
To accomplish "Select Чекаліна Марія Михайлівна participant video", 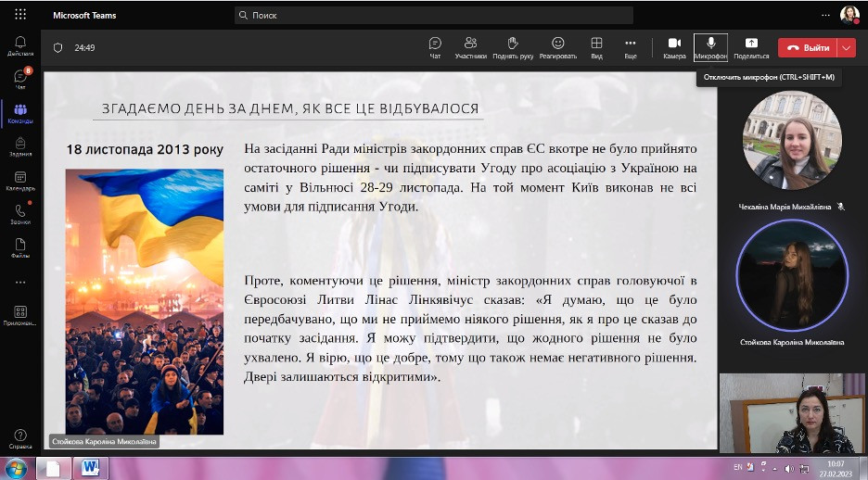I will (792, 141).
